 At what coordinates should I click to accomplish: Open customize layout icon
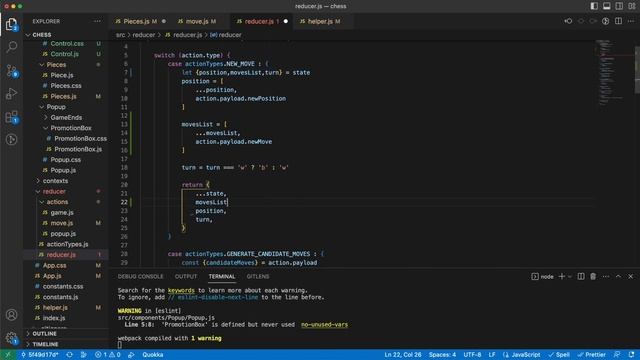(632, 6)
